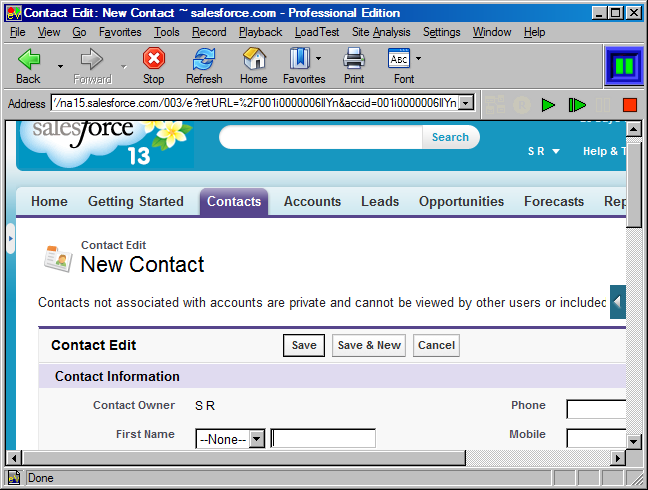Image resolution: width=648 pixels, height=490 pixels.
Task: Open the Window menu
Action: 492,32
